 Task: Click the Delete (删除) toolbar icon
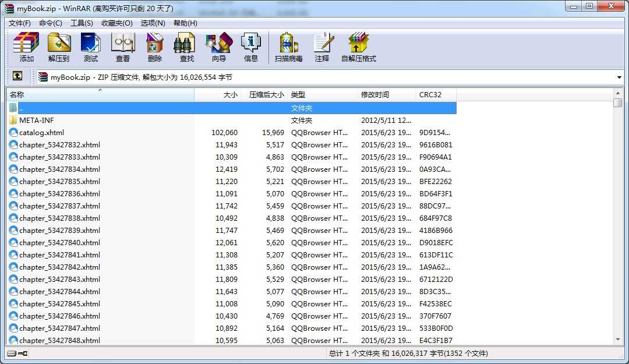pyautogui.click(x=154, y=43)
